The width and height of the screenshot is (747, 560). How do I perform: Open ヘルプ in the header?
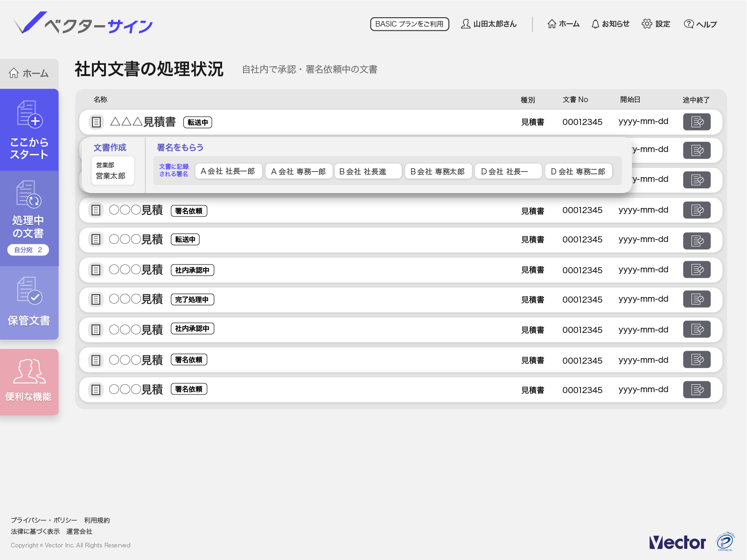tap(700, 24)
